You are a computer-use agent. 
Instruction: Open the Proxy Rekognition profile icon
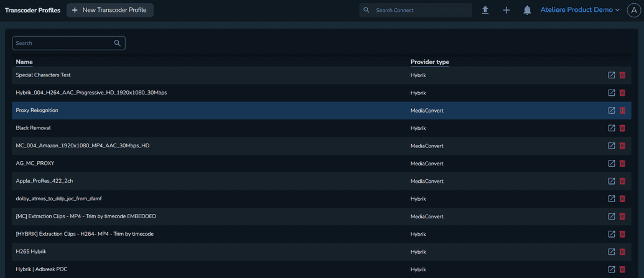click(x=612, y=111)
